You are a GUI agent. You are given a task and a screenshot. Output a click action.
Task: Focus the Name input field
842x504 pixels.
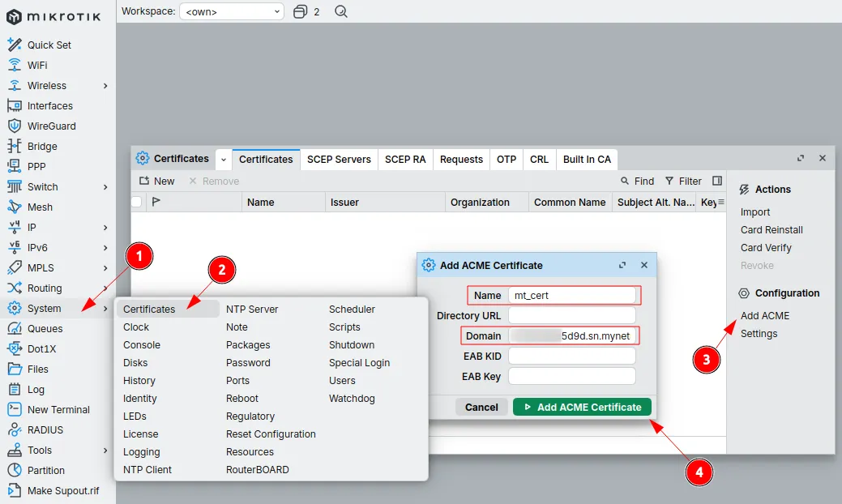(572, 295)
